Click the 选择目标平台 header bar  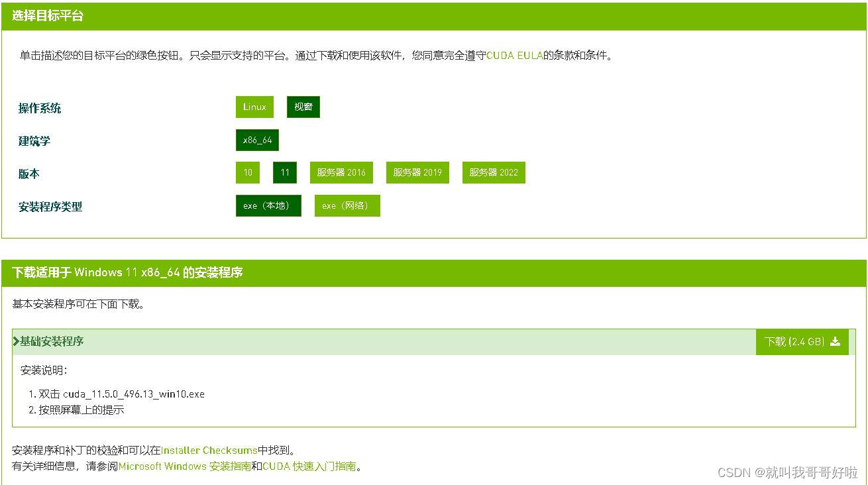[x=434, y=17]
